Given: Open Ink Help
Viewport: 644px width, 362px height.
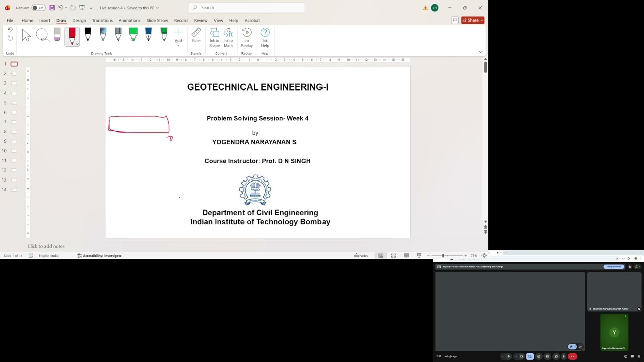Looking at the screenshot, I should click(265, 38).
